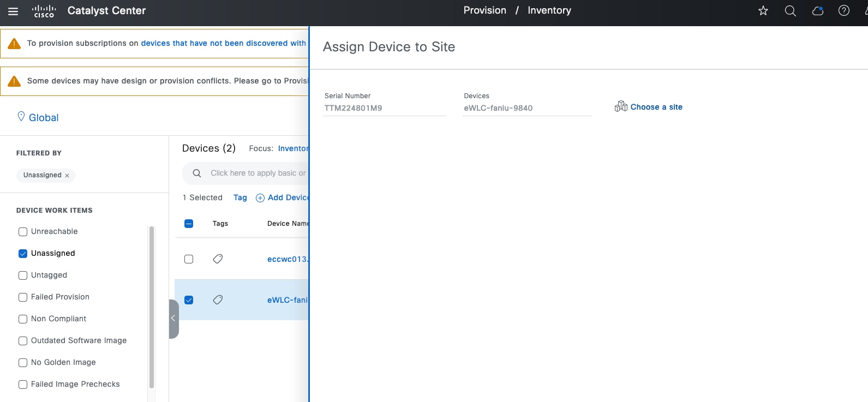
Task: Click the device work items scrollbar
Action: pyautogui.click(x=152, y=305)
